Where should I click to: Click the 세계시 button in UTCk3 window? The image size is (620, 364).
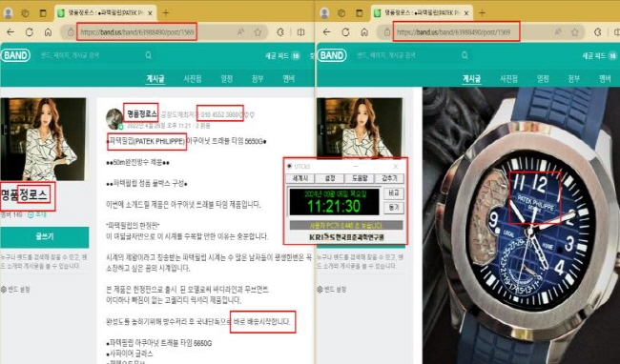click(x=300, y=178)
